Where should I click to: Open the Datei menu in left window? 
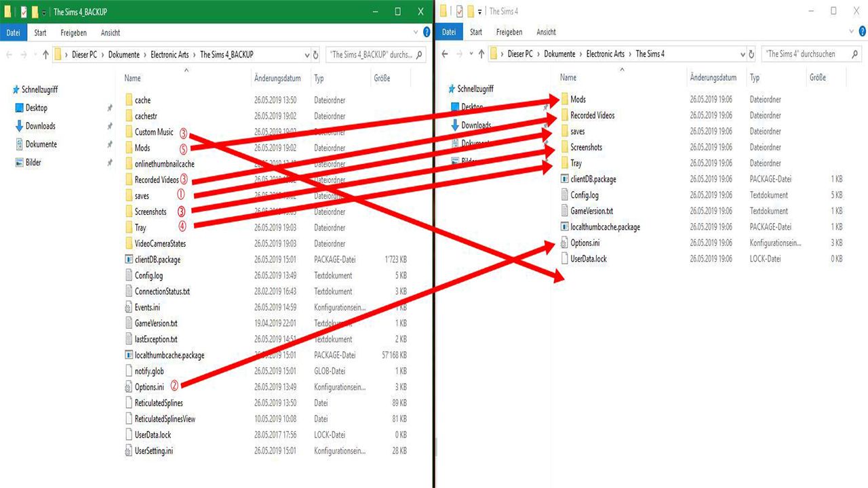coord(14,33)
